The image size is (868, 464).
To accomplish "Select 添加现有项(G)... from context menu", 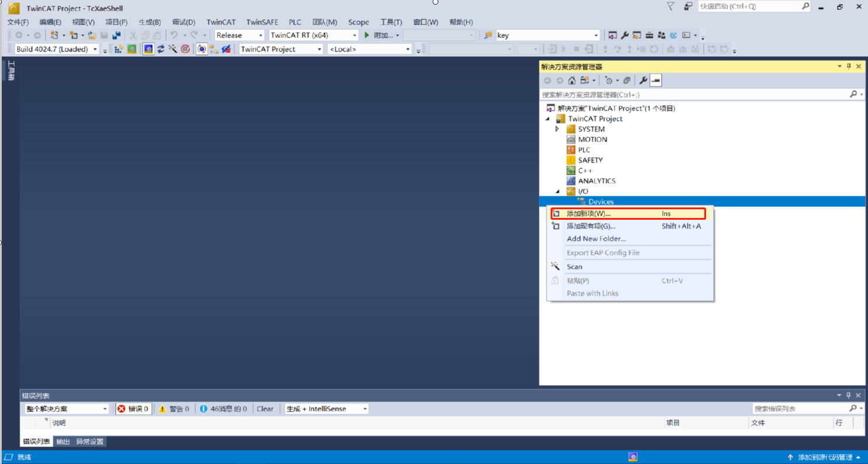I will (x=630, y=226).
